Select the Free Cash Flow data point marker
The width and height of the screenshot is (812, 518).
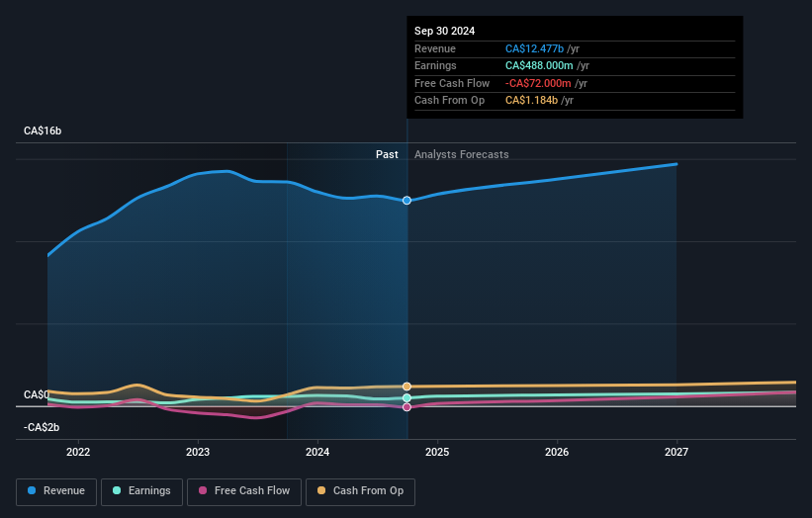coord(407,407)
